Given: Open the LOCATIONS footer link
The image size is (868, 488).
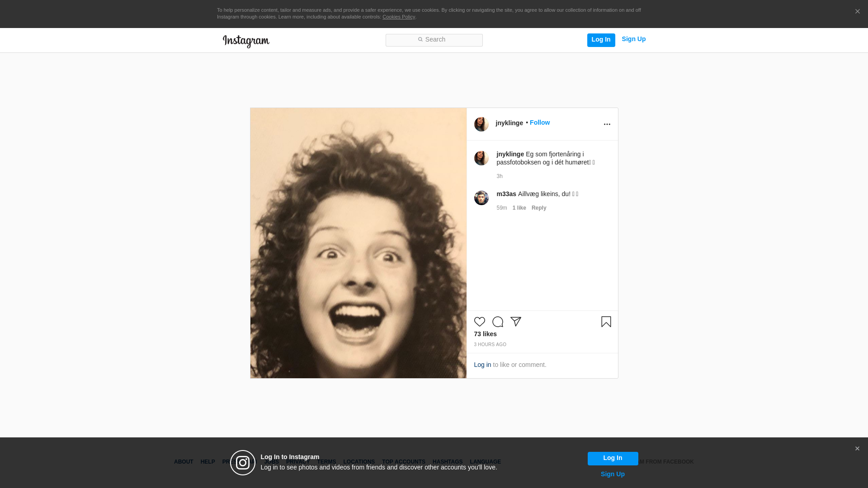Looking at the screenshot, I should click(359, 462).
